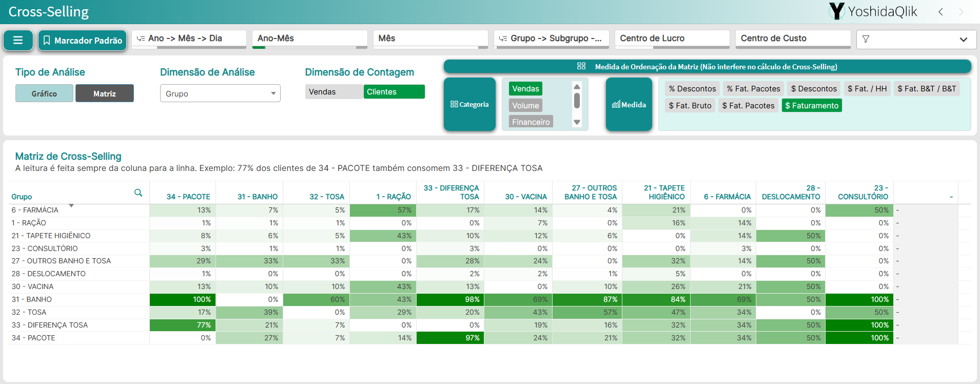980x384 pixels.
Task: Open the Grupo -> Subgrupo drill-down filter
Action: point(552,39)
